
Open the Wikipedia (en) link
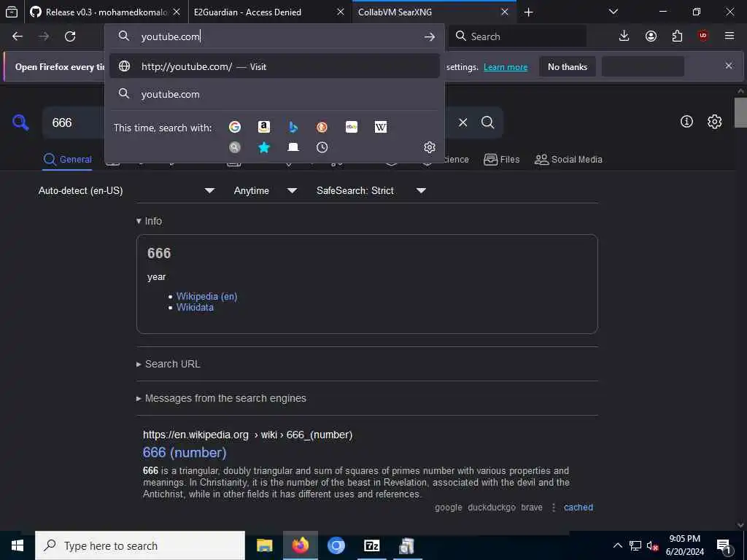coord(206,296)
